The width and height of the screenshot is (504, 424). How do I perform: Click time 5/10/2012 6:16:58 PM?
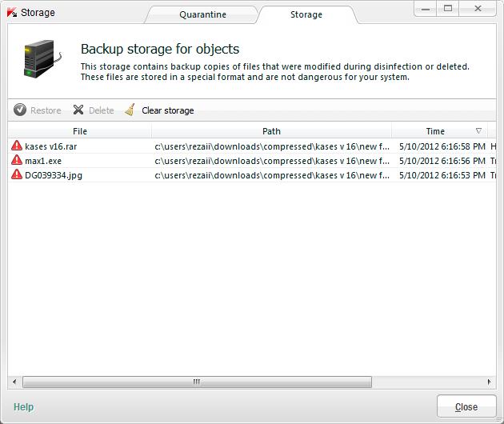[x=442, y=146]
